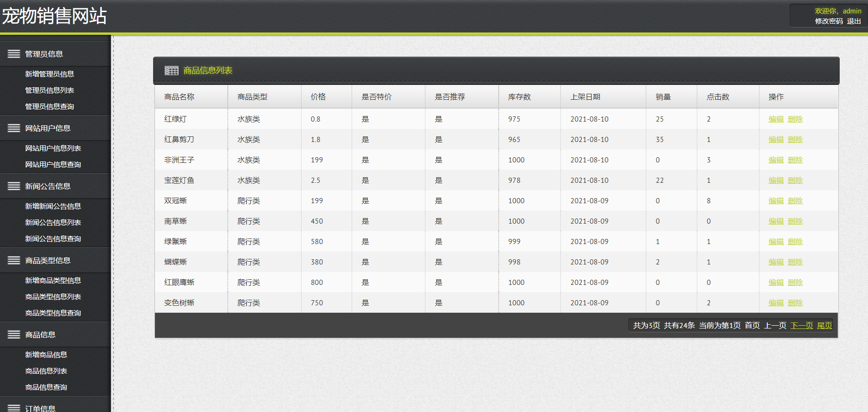The height and width of the screenshot is (412, 868).
Task: Click 首页 in the pagination bar
Action: (x=752, y=326)
